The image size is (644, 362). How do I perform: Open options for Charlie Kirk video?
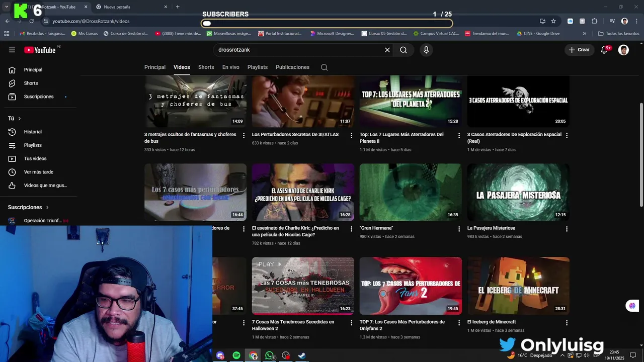coord(352,229)
